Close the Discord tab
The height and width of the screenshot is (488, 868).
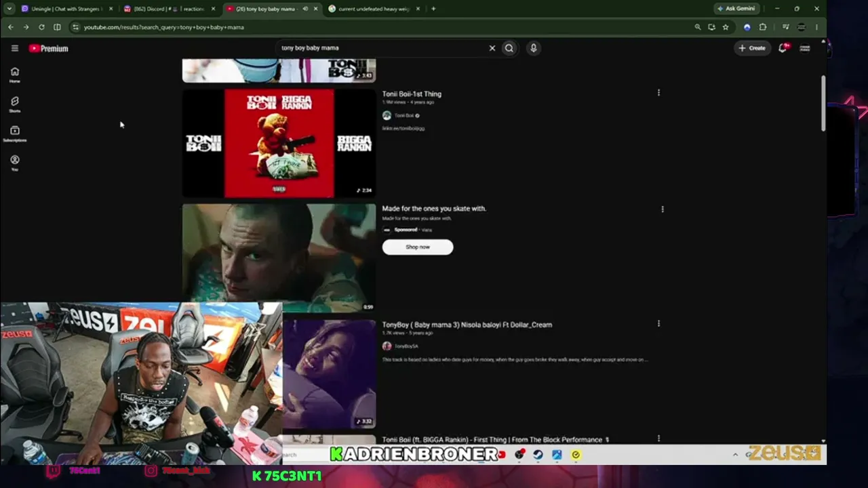coord(214,9)
